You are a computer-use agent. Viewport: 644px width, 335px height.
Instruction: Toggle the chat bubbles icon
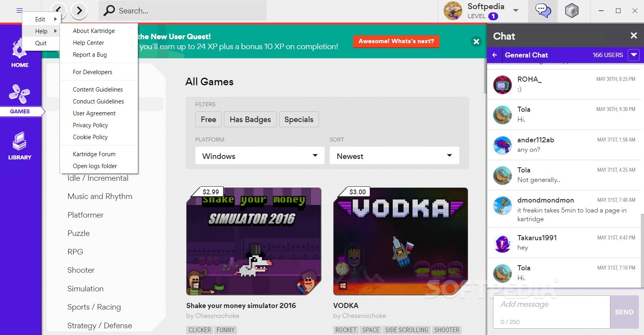(543, 11)
